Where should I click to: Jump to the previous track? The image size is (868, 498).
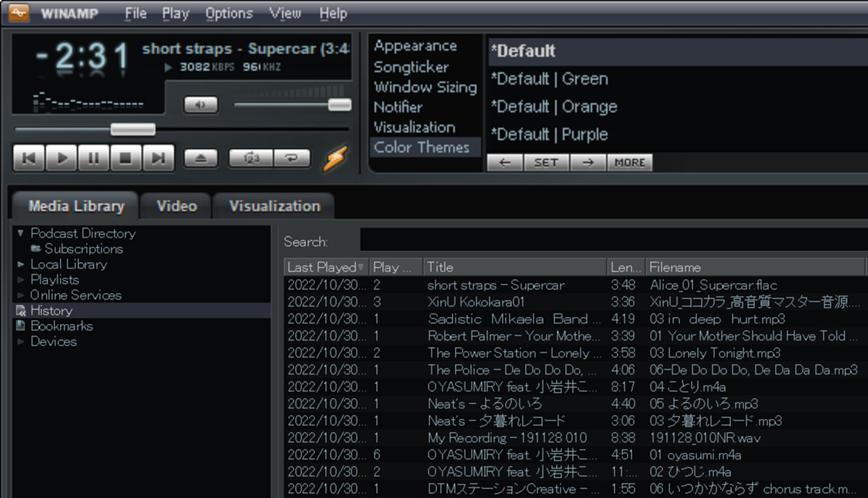coord(29,158)
